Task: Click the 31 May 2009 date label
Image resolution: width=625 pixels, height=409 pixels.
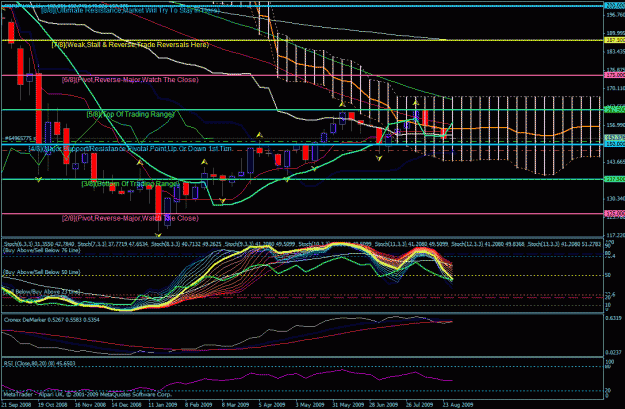Action: click(x=348, y=405)
